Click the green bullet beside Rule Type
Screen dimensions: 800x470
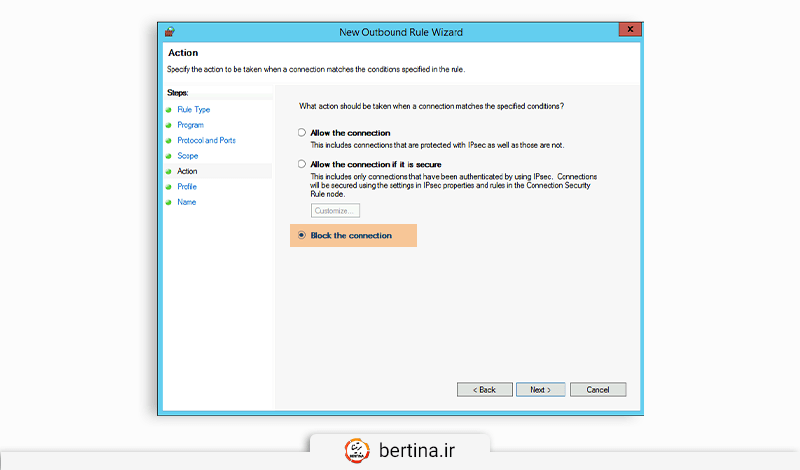(169, 110)
